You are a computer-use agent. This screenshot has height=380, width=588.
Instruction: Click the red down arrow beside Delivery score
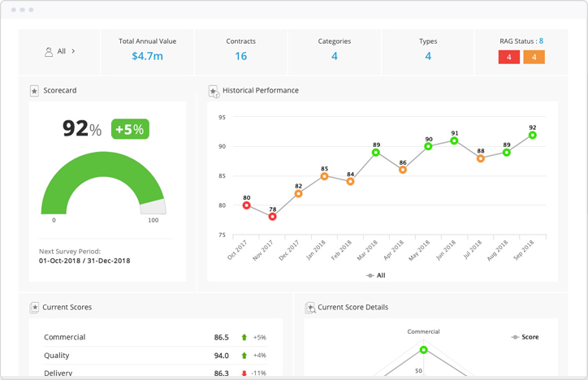click(x=244, y=373)
